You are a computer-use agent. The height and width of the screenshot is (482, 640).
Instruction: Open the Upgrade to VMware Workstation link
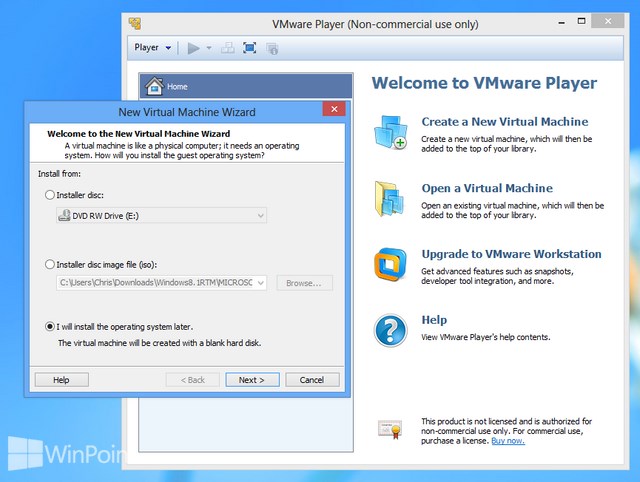tap(511, 254)
